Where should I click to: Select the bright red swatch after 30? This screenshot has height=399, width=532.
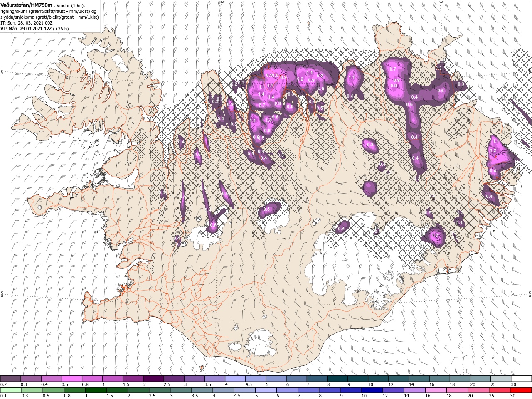pos(521,390)
